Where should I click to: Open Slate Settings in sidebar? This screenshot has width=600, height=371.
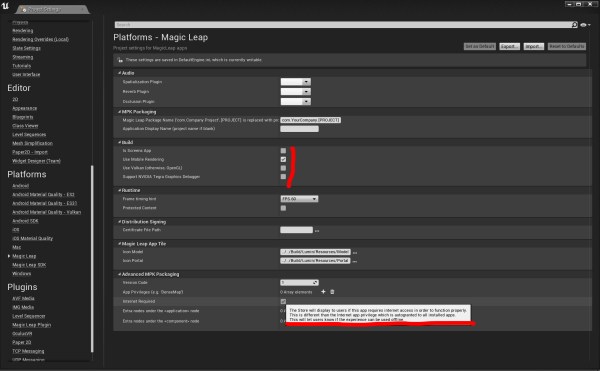[x=26, y=48]
